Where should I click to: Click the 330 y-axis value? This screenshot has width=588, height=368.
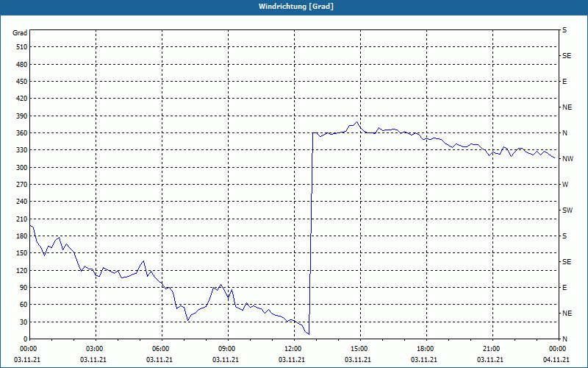tap(22, 150)
